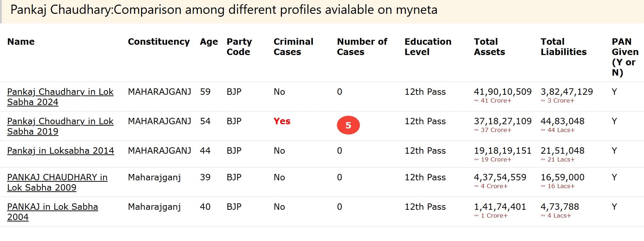The image size is (644, 241).
Task: Open the PANKAJ in Lok Sabha 2004 profile
Action: (52, 212)
